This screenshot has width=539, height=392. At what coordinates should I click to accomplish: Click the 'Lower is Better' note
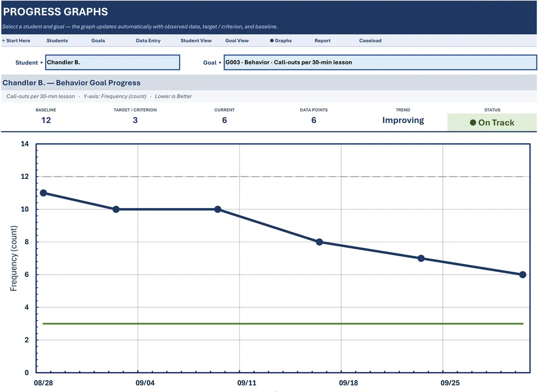click(173, 96)
